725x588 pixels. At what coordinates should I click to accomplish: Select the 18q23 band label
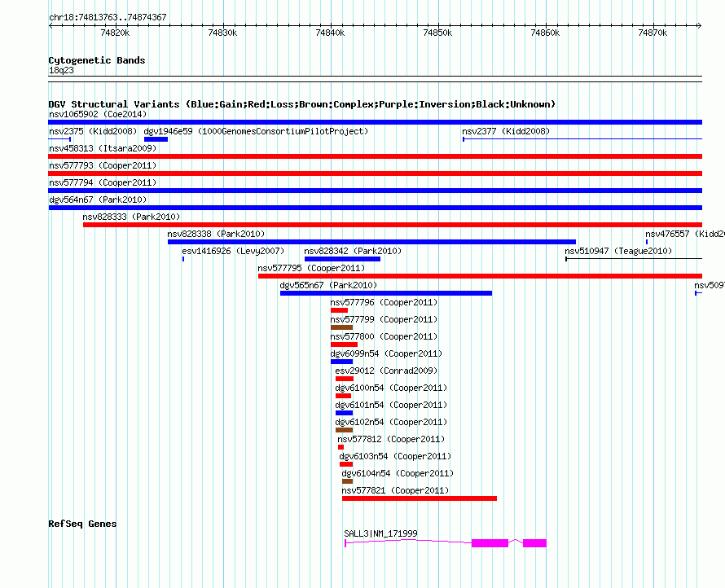pos(61,70)
